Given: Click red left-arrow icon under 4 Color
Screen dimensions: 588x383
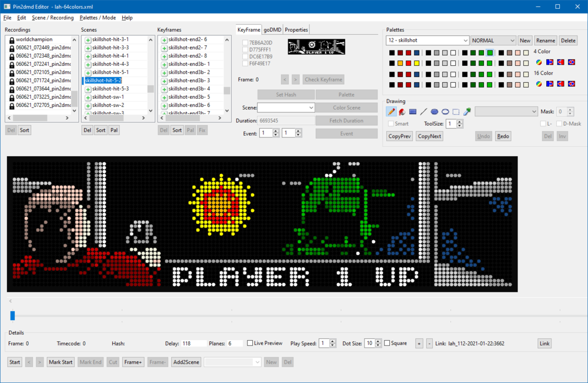Looking at the screenshot, I should pos(560,62).
